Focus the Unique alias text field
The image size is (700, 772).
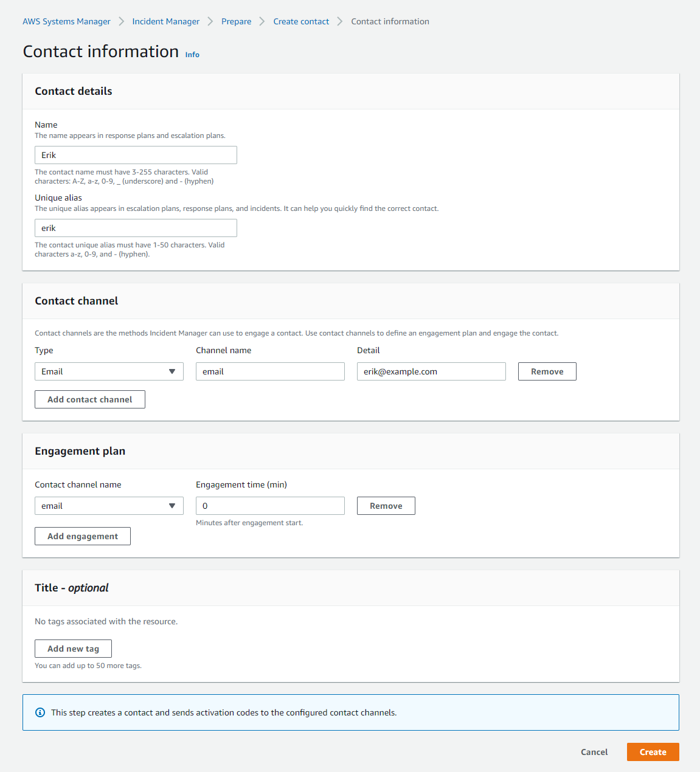136,228
